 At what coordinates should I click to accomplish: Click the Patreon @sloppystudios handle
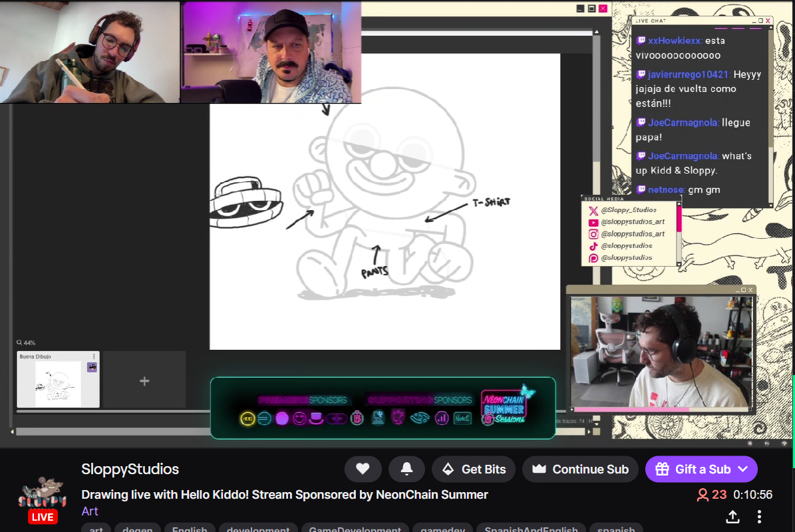click(626, 258)
